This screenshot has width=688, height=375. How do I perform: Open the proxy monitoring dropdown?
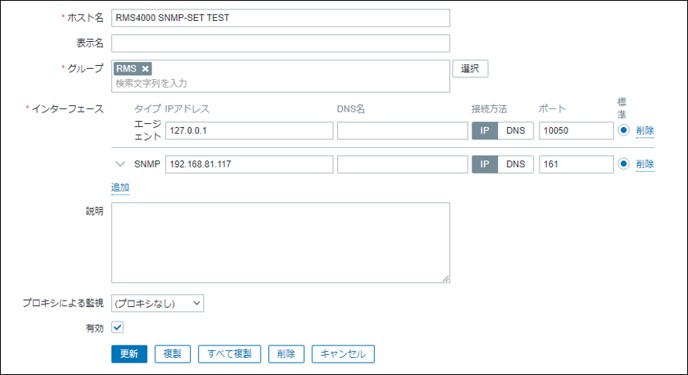(158, 303)
